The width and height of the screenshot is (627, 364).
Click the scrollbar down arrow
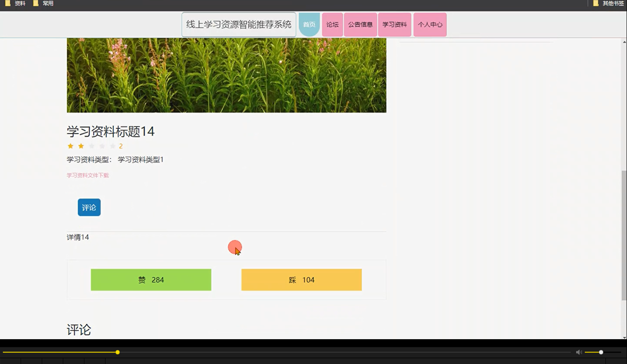pyautogui.click(x=624, y=337)
